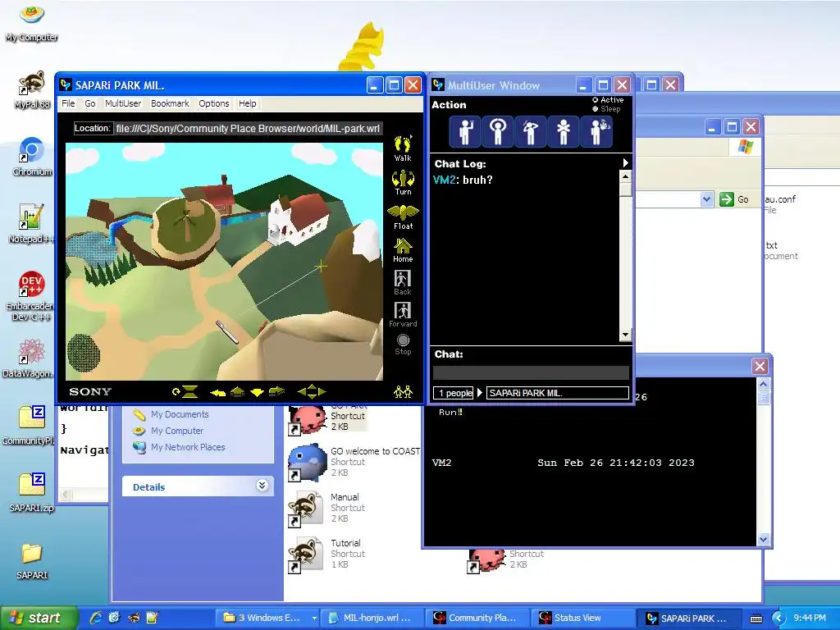Image resolution: width=840 pixels, height=630 pixels.
Task: Open the MyPal 68 desktop shortcut
Action: 32,89
